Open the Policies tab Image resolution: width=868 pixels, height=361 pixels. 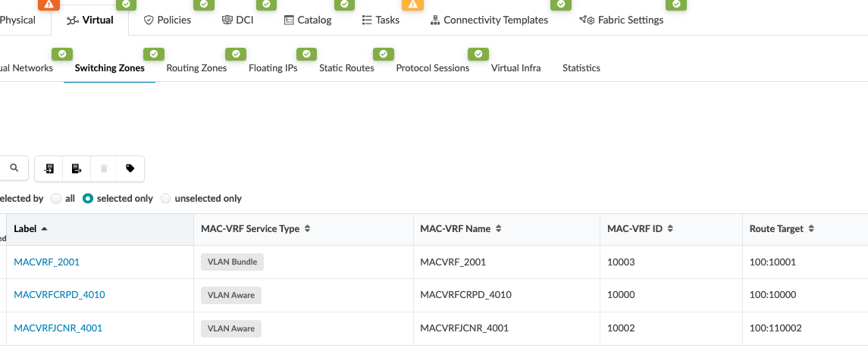(x=168, y=20)
